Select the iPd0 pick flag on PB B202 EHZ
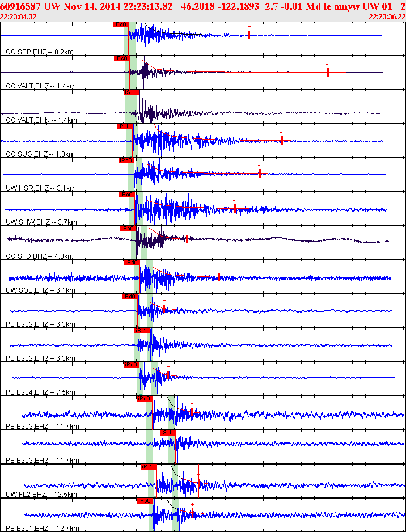The width and height of the screenshot is (406, 532). point(129,297)
